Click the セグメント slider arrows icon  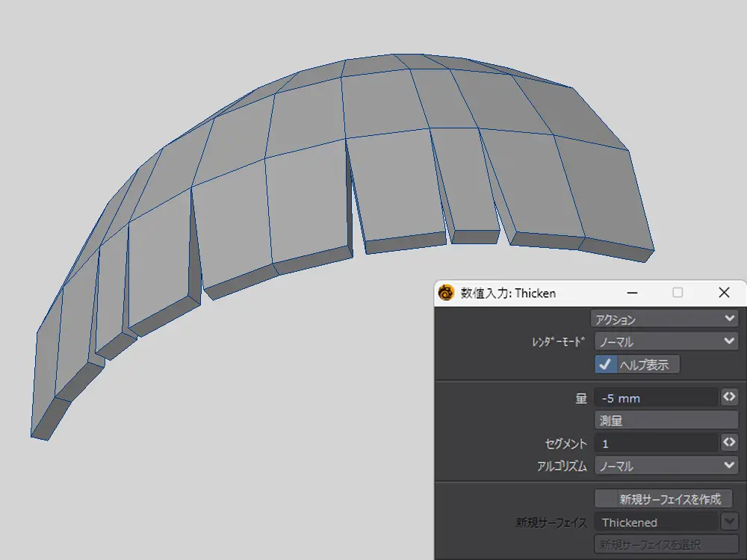pos(729,443)
